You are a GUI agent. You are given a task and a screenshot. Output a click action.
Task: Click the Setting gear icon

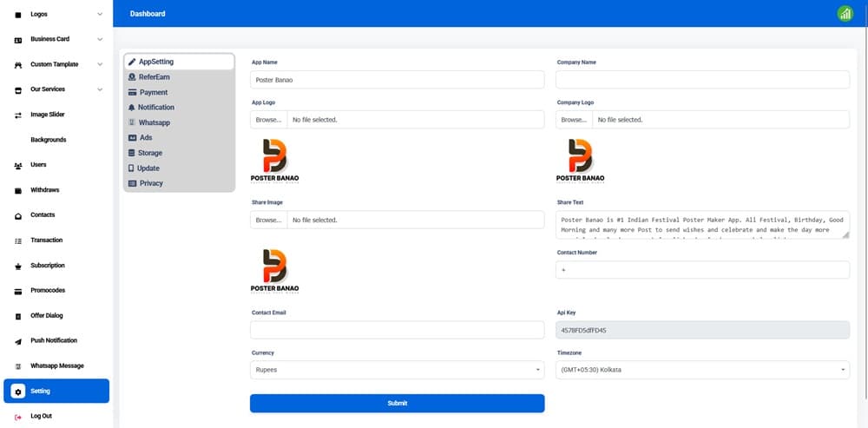point(18,392)
